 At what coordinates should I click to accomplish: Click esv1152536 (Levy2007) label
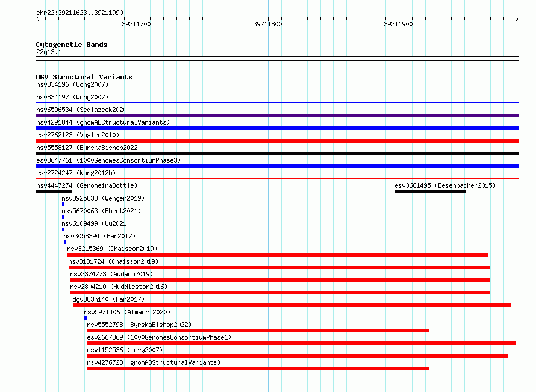125,350
